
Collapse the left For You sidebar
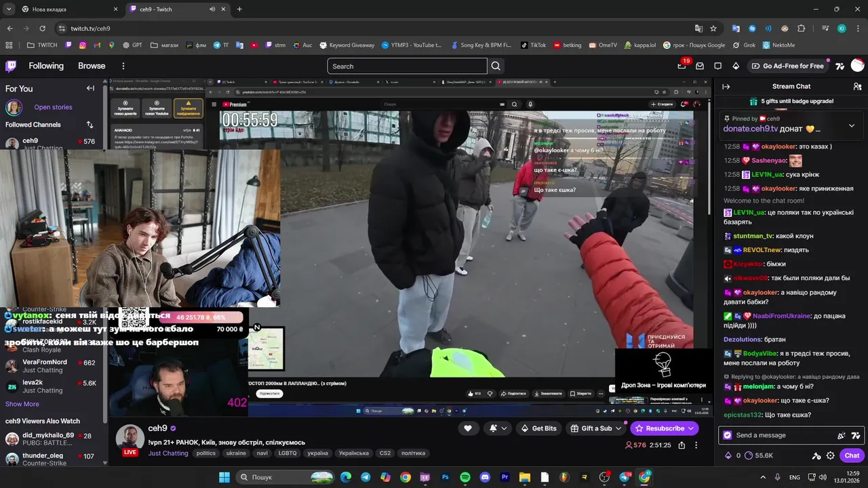click(90, 88)
